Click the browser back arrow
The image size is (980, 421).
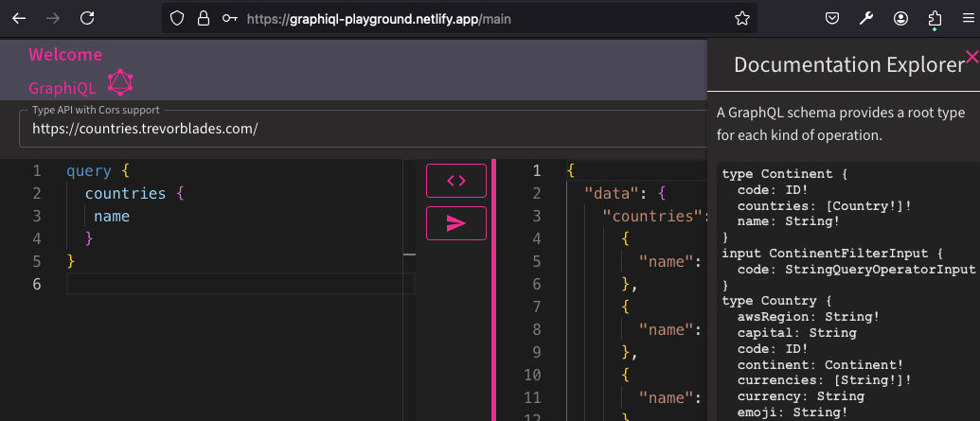point(19,18)
